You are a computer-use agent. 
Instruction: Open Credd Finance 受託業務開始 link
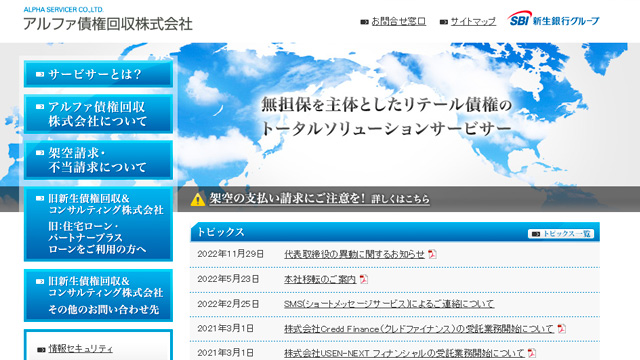coord(419,329)
